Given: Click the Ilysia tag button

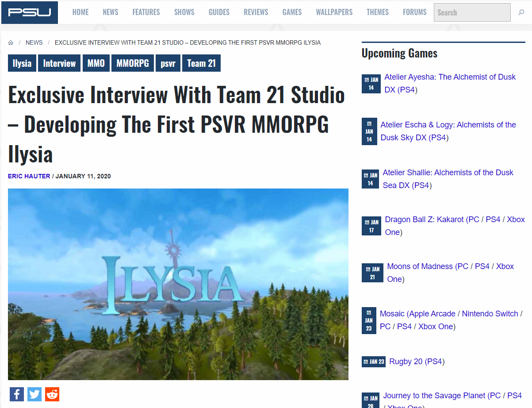Looking at the screenshot, I should click(22, 63).
